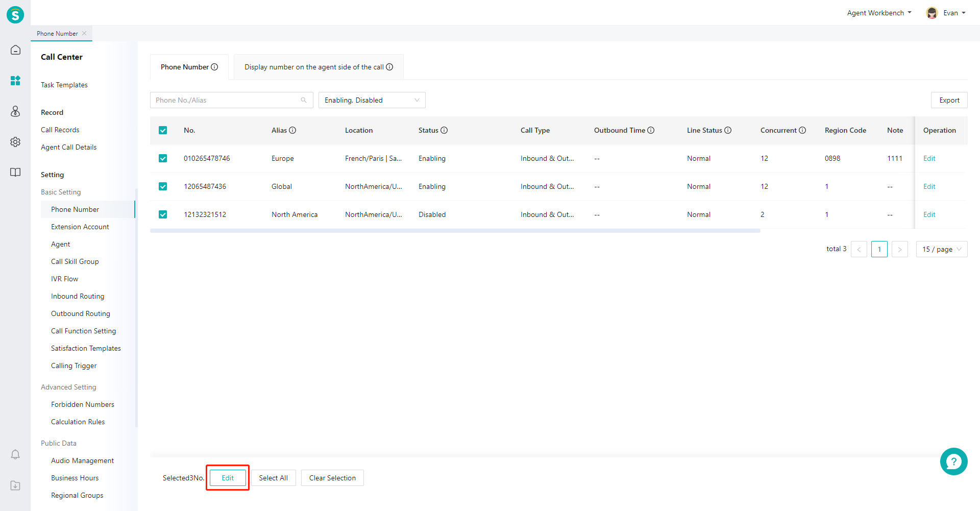Uncheck the row for 12132321512
Viewport: 980px width, 511px height.
point(163,214)
